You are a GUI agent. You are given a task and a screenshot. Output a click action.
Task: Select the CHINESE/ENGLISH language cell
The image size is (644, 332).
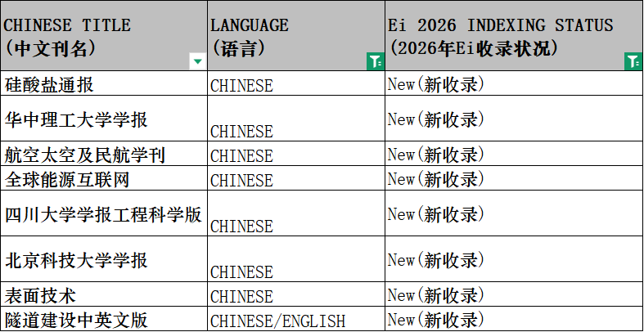click(296, 318)
